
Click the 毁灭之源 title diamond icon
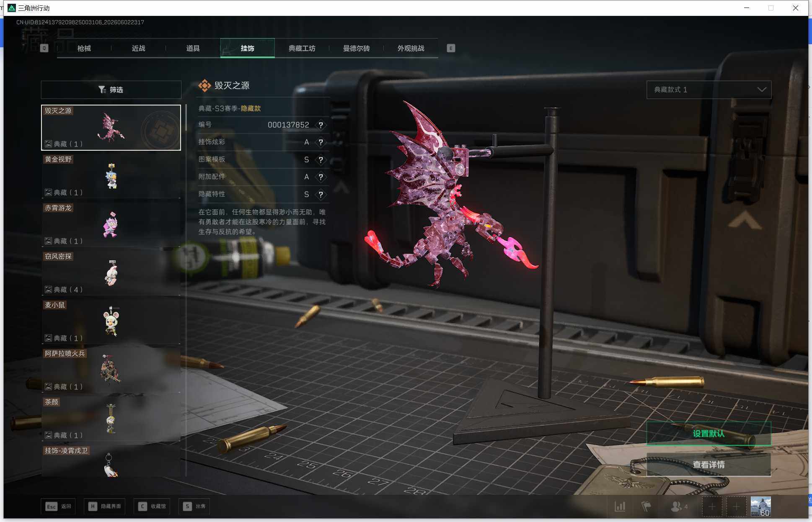point(204,85)
